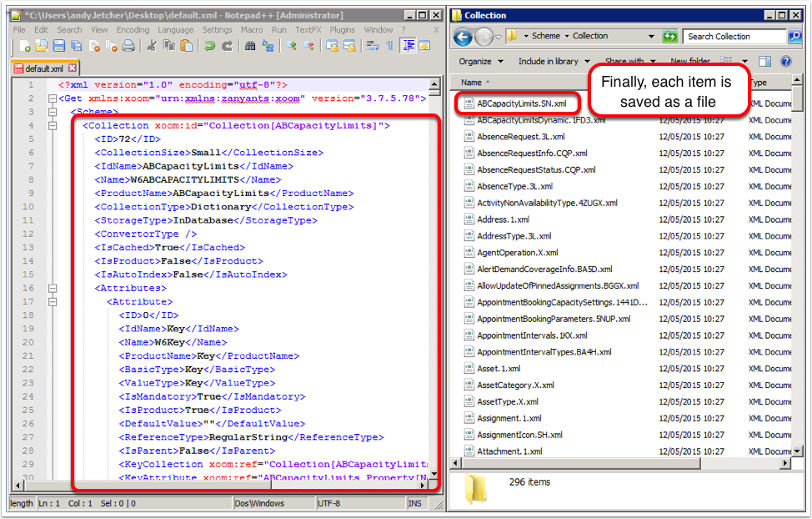Open the Organize dropdown in Explorer

click(x=481, y=62)
